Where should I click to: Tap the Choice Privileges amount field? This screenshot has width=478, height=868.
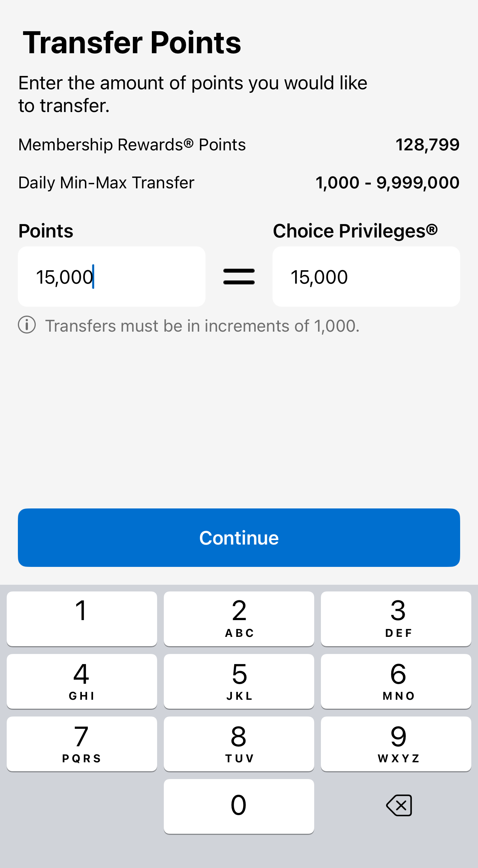(366, 277)
